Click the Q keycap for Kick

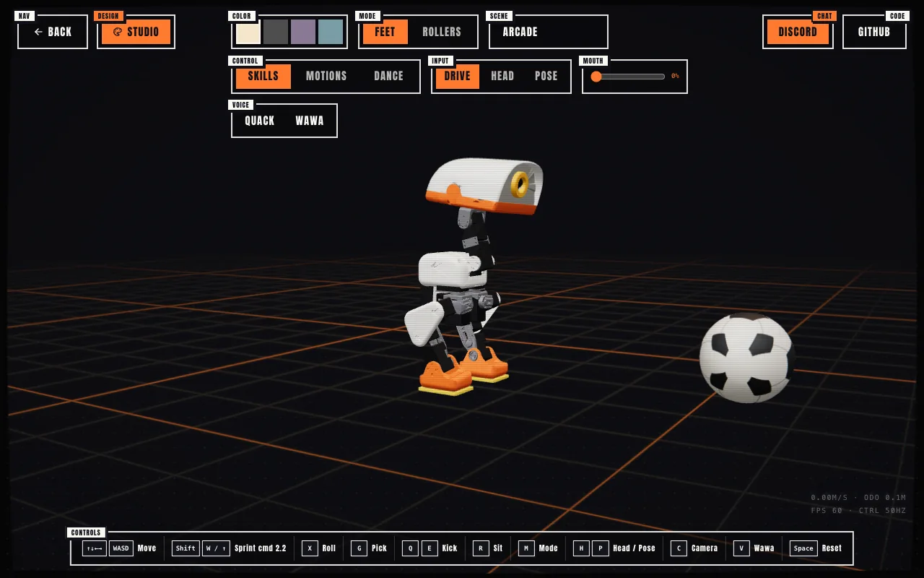(x=410, y=548)
